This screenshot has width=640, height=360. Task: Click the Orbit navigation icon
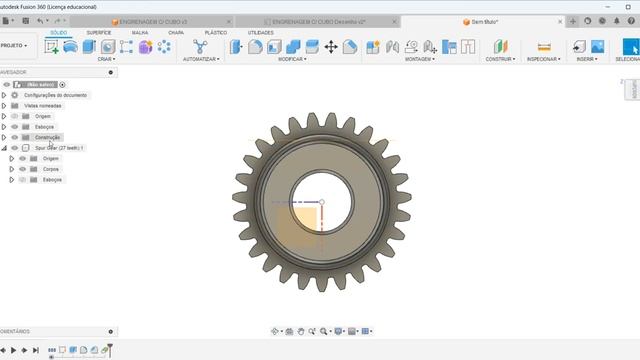[x=275, y=331]
